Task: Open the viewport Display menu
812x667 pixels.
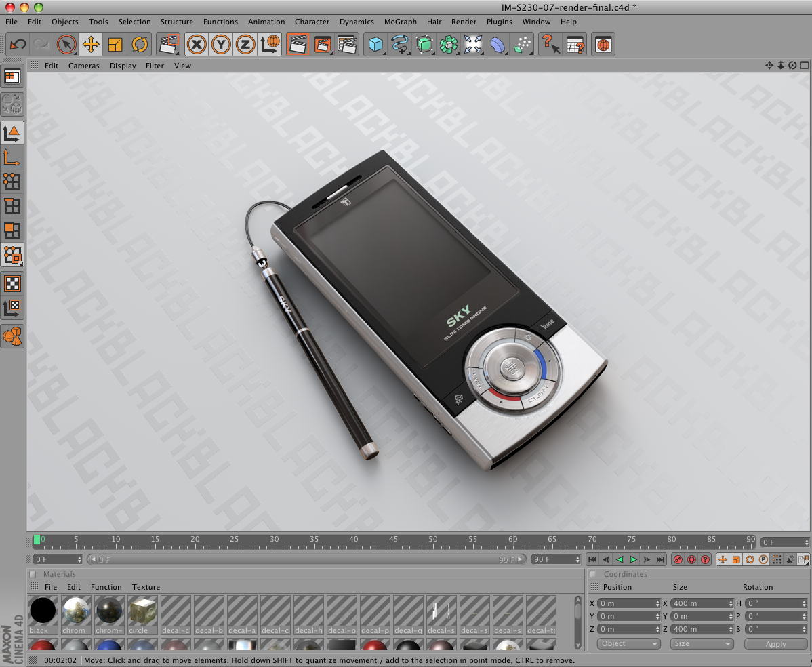Action: pyautogui.click(x=123, y=66)
